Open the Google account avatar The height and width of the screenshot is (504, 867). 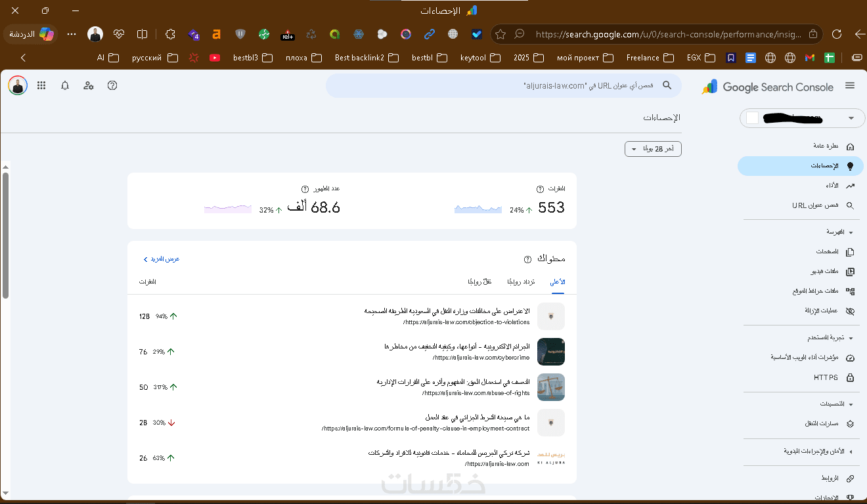[x=18, y=85]
